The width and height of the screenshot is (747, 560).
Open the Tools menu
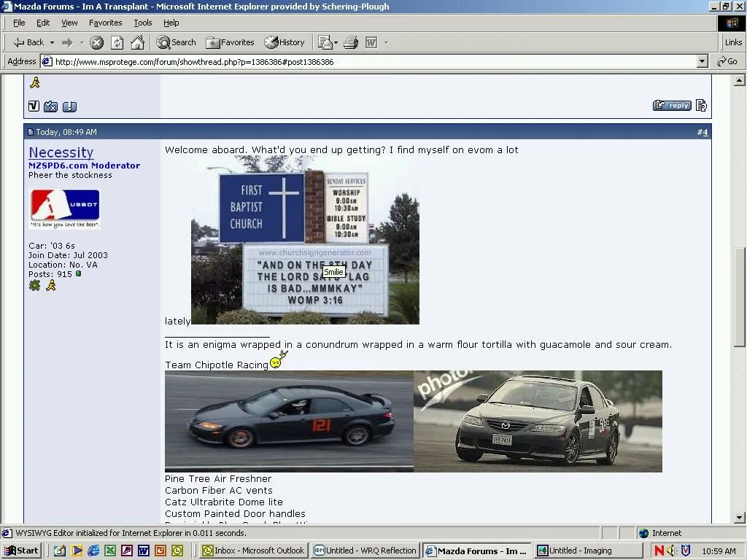(143, 23)
